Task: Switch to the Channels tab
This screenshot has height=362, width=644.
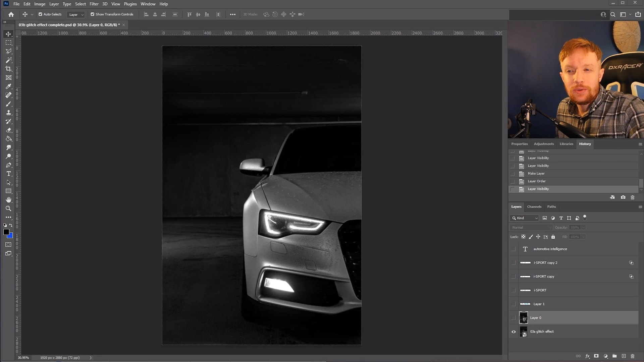Action: tap(534, 207)
